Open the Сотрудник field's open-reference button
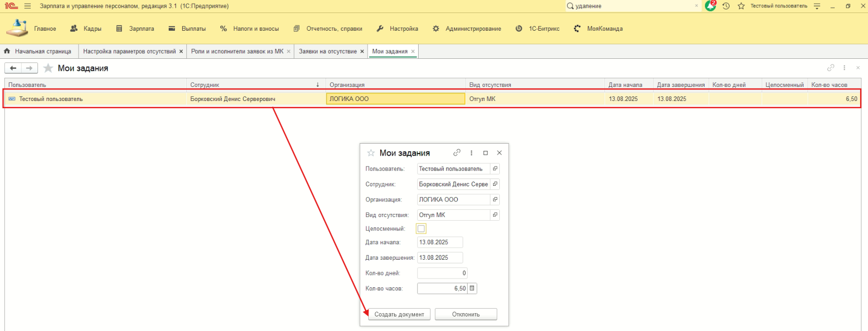Image resolution: width=868 pixels, height=331 pixels. click(x=495, y=184)
